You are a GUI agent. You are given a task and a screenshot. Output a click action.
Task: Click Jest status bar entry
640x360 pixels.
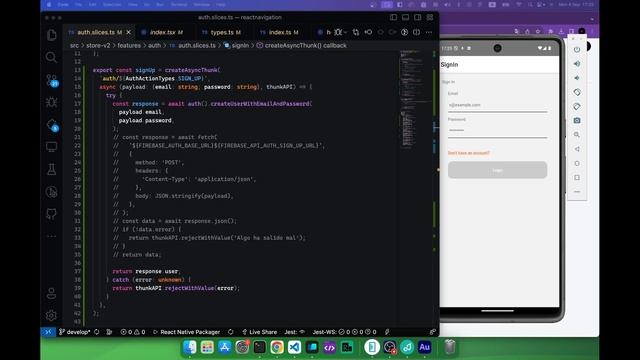[x=295, y=332]
